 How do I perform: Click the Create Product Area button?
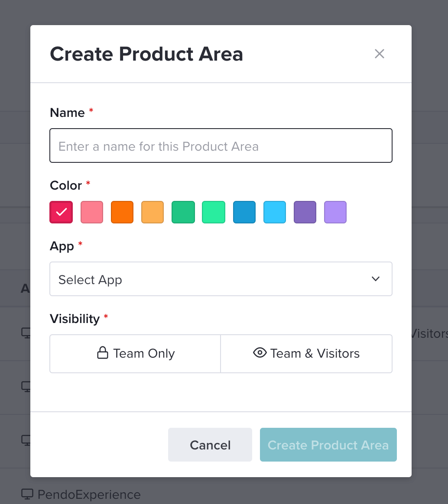328,445
